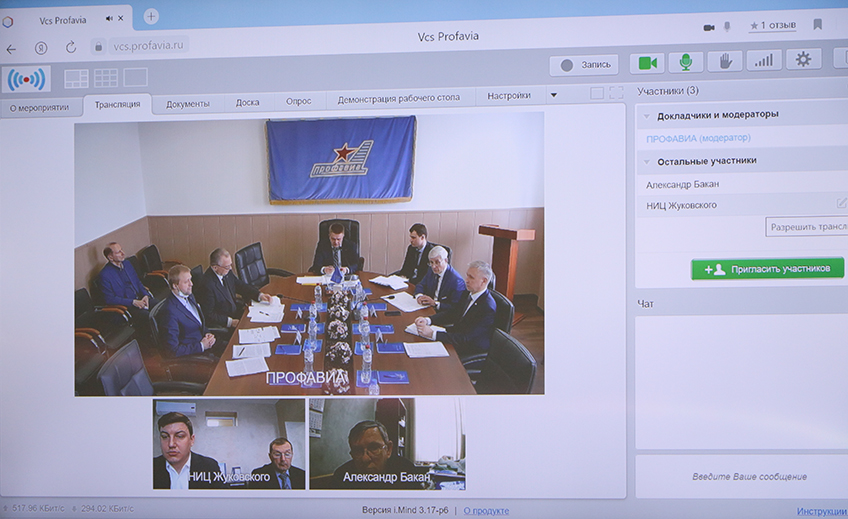Mute the Vcs Profavia tab audio
This screenshot has width=848, height=519.
[109, 18]
